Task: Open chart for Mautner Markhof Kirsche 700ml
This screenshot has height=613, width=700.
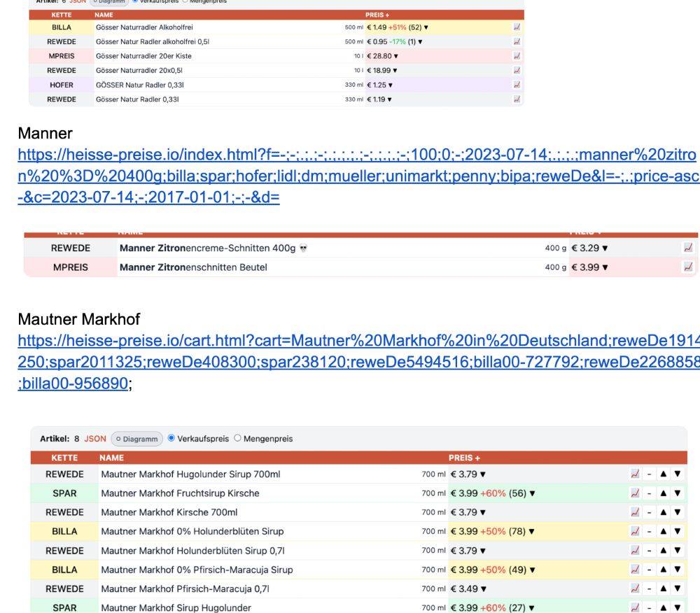Action: point(635,512)
